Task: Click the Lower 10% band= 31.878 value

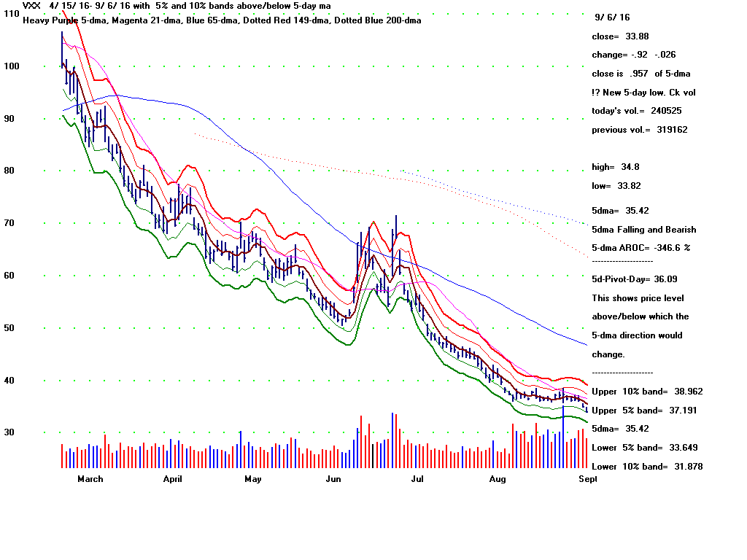Action: pos(647,467)
